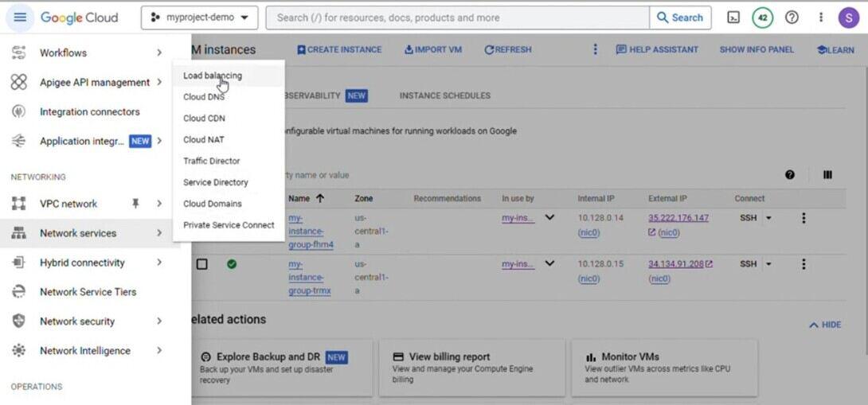Click the Create Instance button

pos(339,49)
